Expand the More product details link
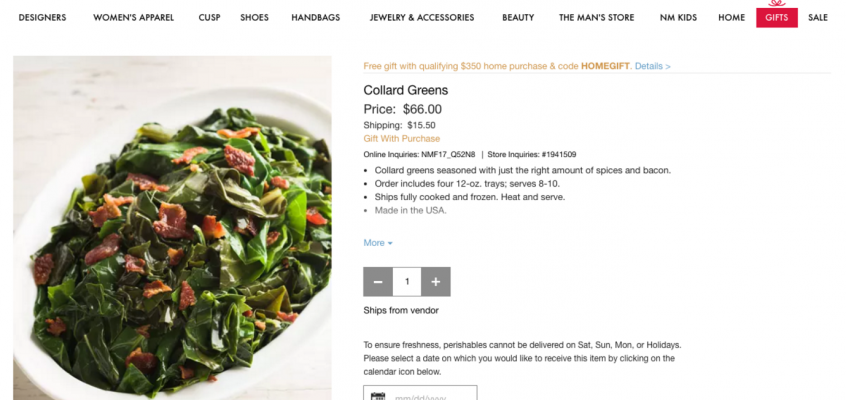Viewport: 846px width, 400px height. [x=378, y=243]
